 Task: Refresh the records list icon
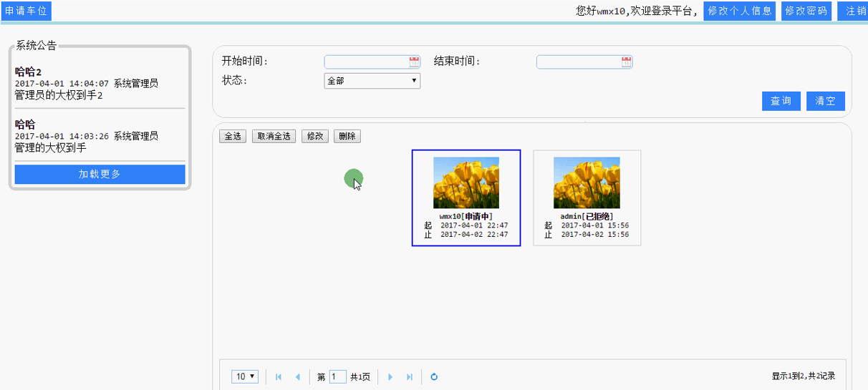click(x=434, y=377)
